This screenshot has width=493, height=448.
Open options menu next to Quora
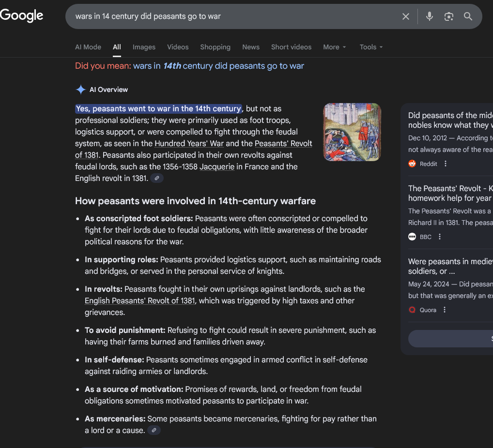444,310
